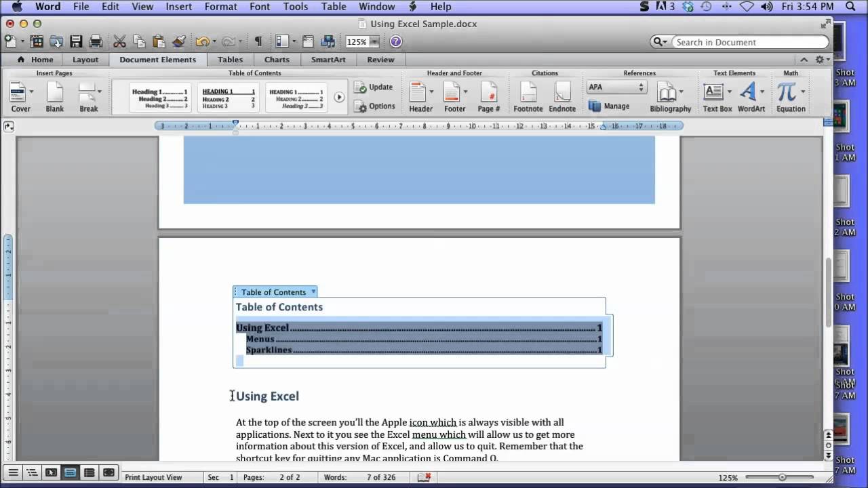Open the Format menu
The image size is (868, 488).
tap(221, 7)
